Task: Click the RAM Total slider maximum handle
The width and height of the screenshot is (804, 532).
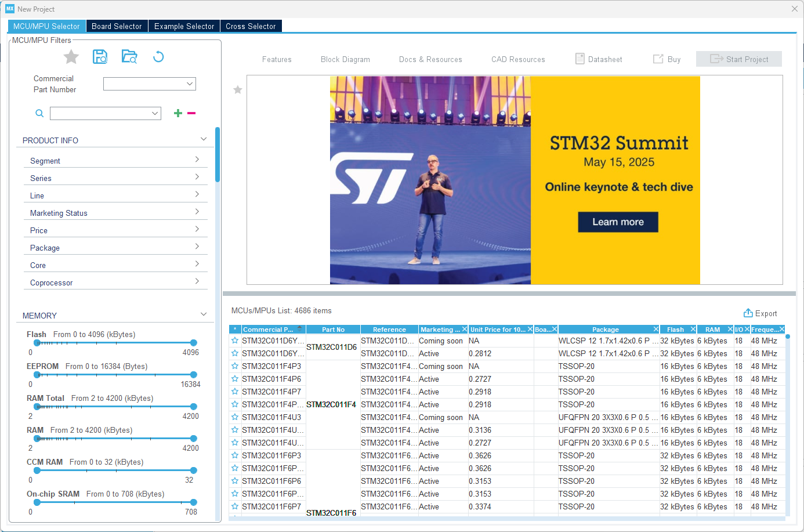Action: point(194,407)
